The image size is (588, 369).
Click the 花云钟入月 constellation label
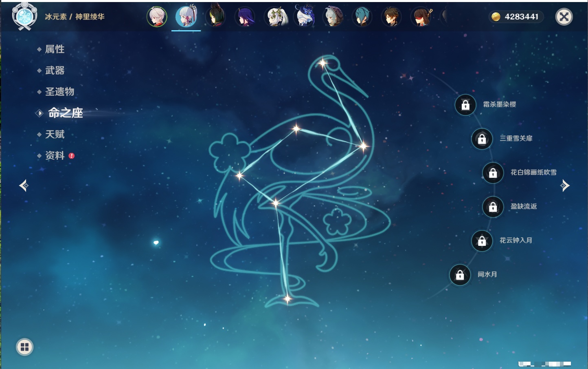click(x=516, y=240)
